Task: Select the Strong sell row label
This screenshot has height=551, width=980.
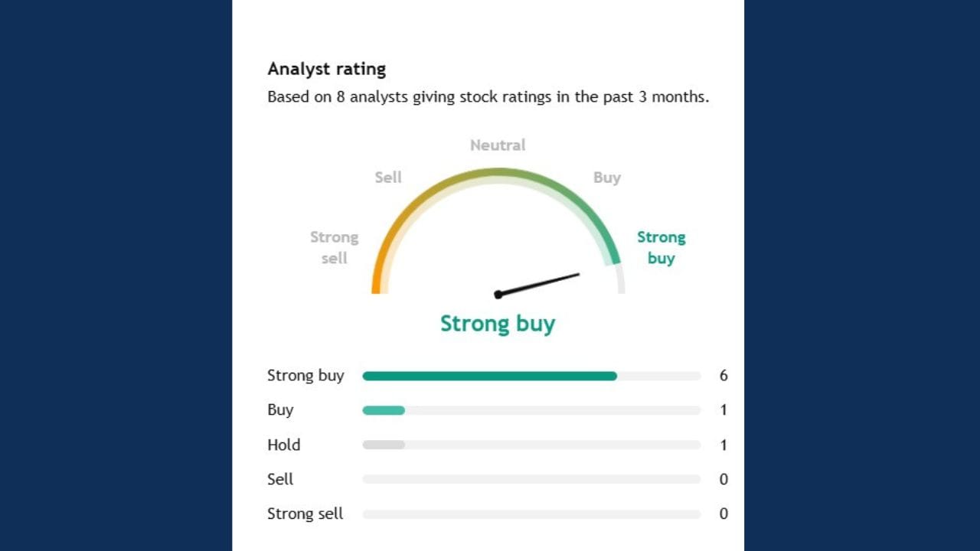Action: 305,514
